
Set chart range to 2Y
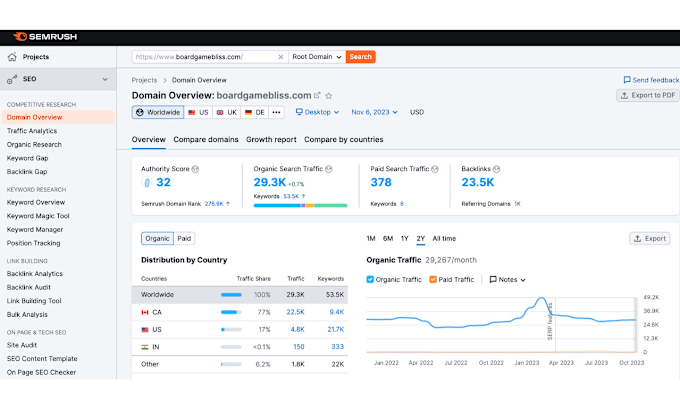click(421, 239)
